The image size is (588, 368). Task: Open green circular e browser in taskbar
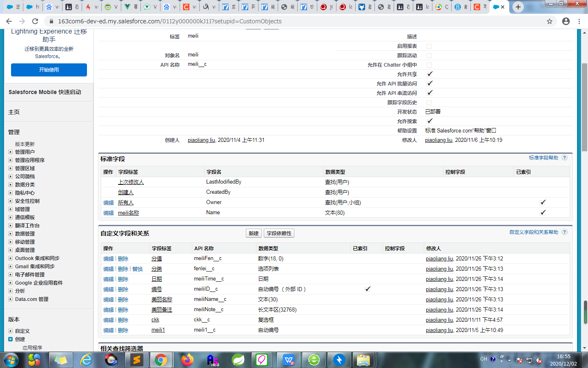(314, 360)
